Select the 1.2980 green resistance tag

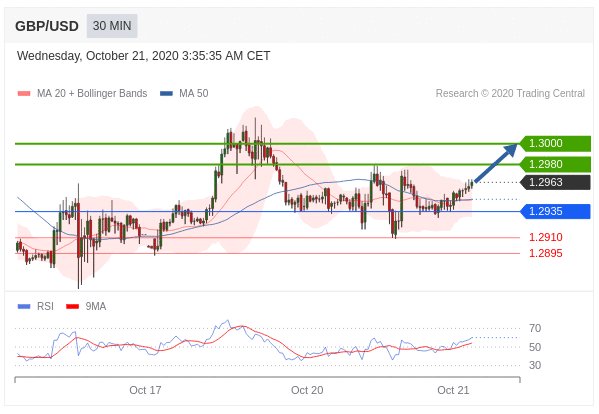point(555,164)
